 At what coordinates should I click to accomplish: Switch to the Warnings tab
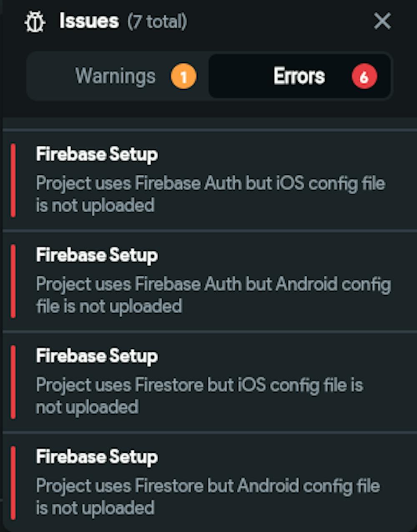(116, 76)
